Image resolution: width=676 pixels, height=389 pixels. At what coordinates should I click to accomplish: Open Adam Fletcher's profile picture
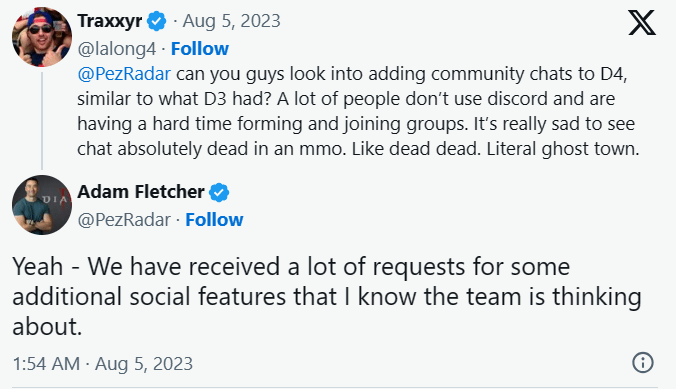pos(42,205)
